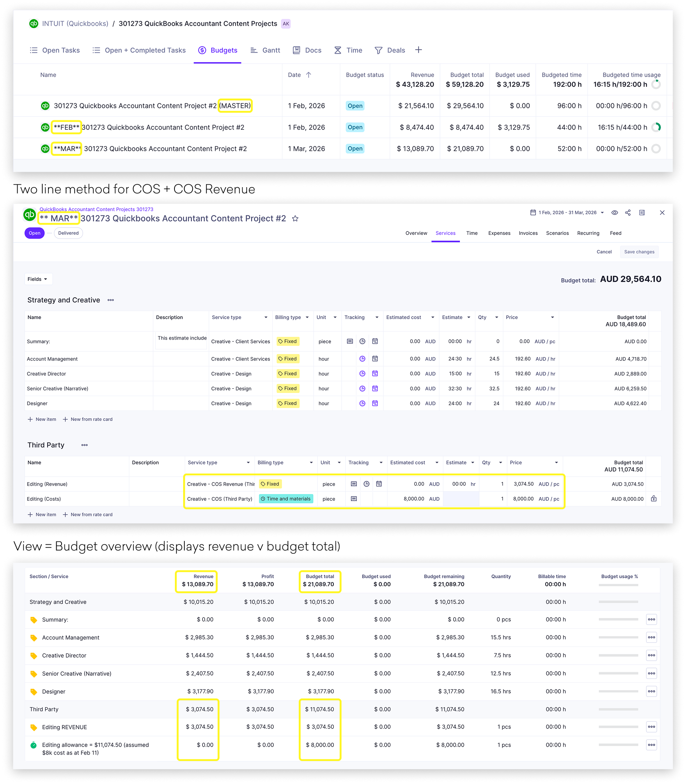Screen dimensions: 686x784
Task: Toggle expense tracking icon on Editing (Costs) row
Action: pos(354,499)
